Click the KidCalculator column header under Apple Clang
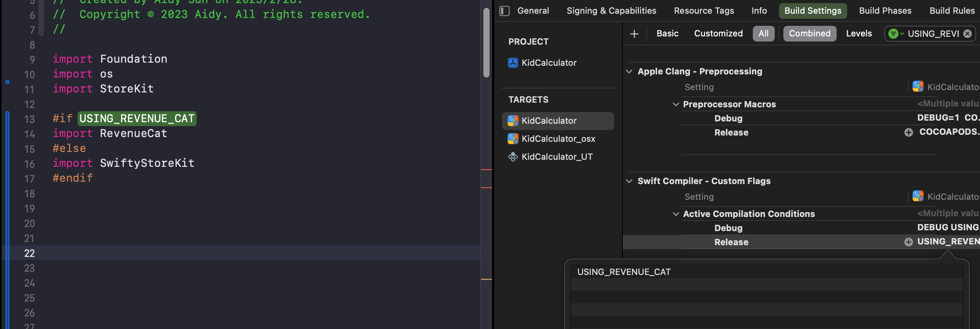980x329 pixels. tap(946, 87)
